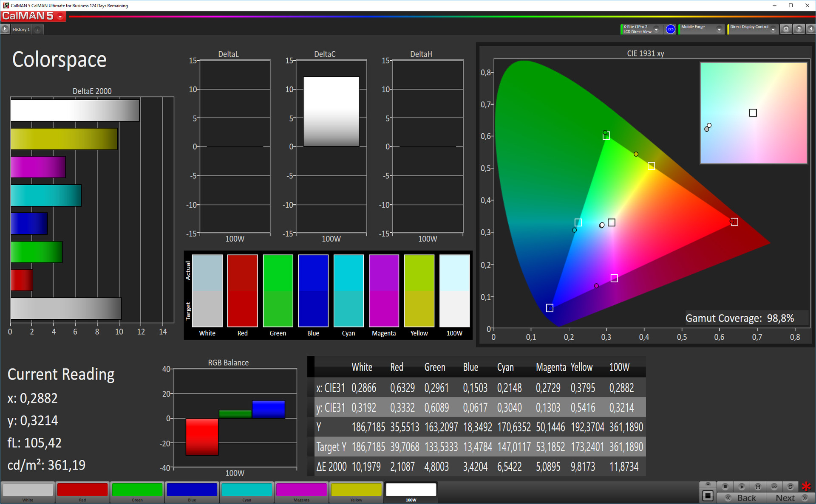816x504 pixels.
Task: Click the blue bar in RGB Balance chart
Action: pos(268,409)
